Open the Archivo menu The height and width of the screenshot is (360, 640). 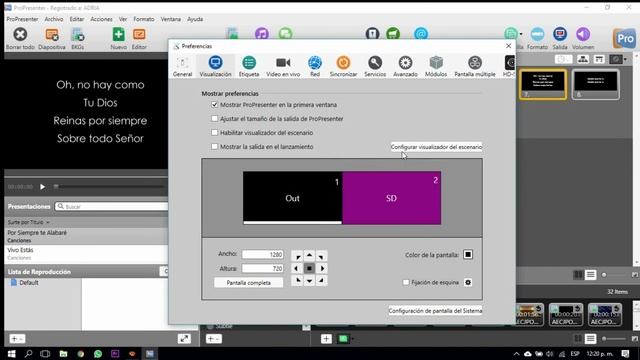54,19
